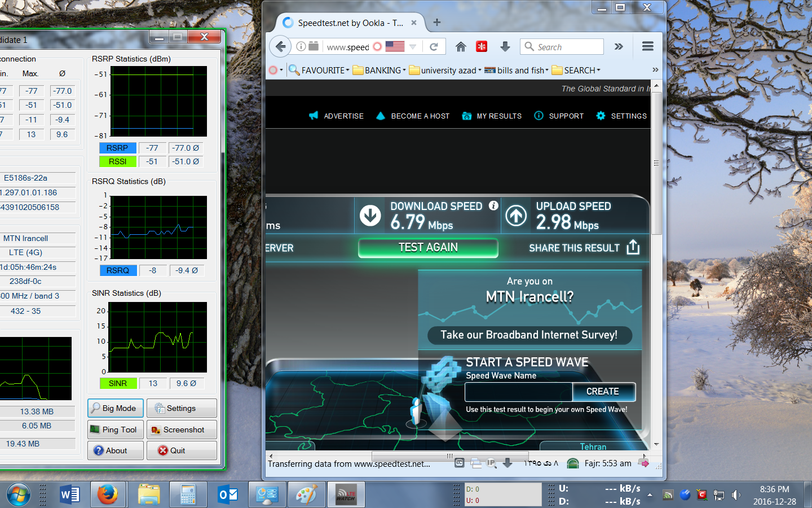This screenshot has width=812, height=508.
Task: Open Outlook from taskbar
Action: (228, 495)
